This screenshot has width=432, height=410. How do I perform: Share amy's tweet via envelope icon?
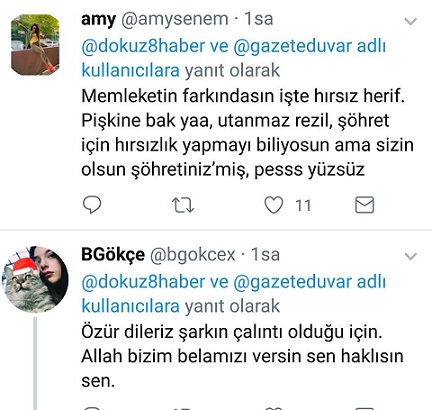364,205
